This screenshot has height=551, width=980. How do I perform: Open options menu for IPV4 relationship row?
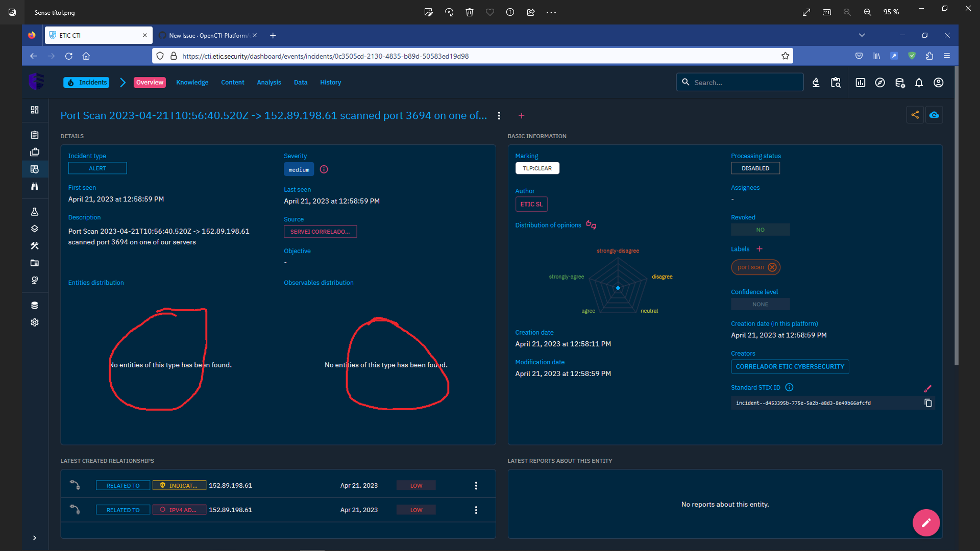tap(476, 510)
